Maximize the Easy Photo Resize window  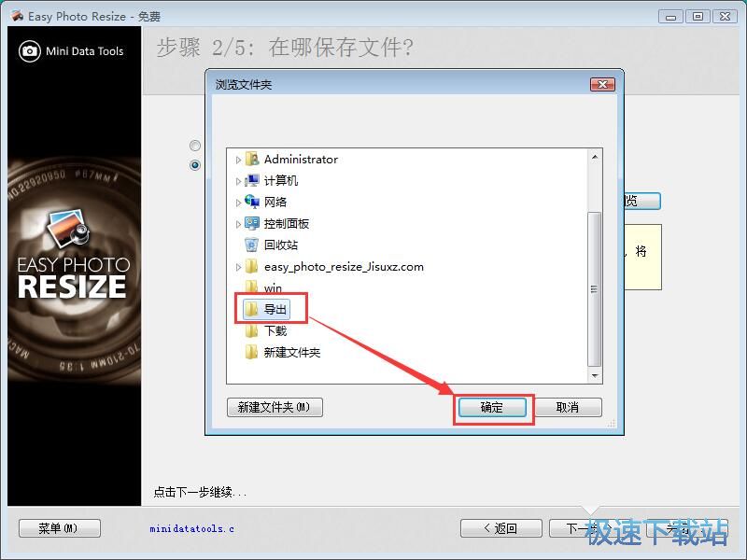point(698,17)
